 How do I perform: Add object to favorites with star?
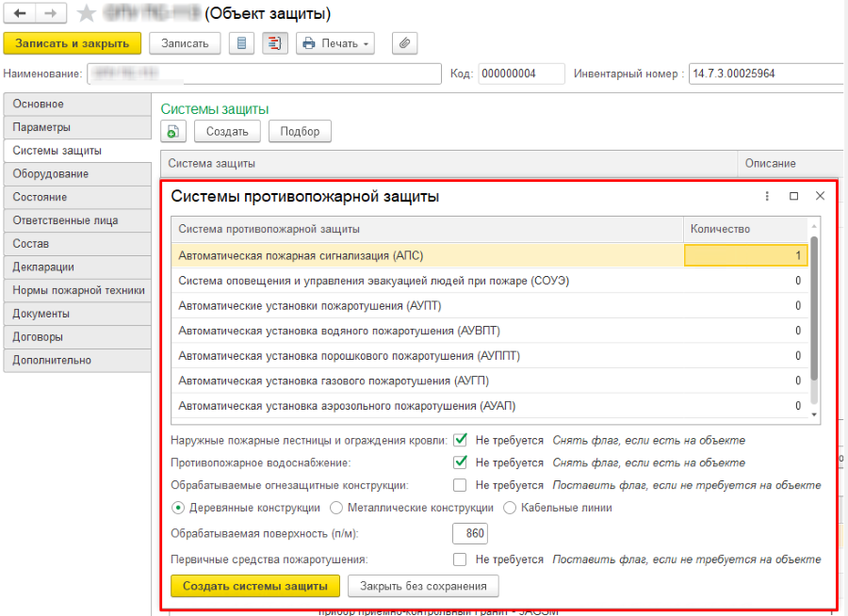pos(87,14)
